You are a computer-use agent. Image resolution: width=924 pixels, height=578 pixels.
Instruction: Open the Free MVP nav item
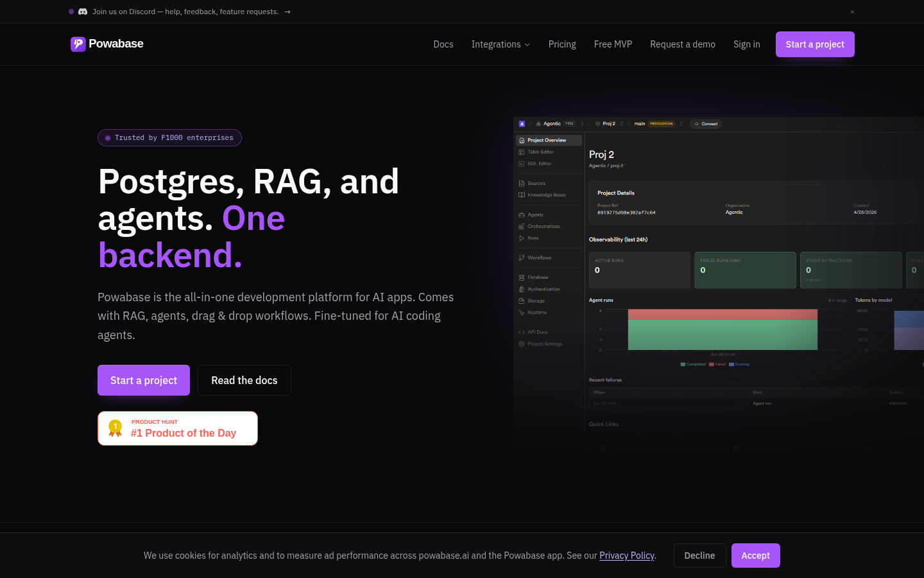point(613,44)
